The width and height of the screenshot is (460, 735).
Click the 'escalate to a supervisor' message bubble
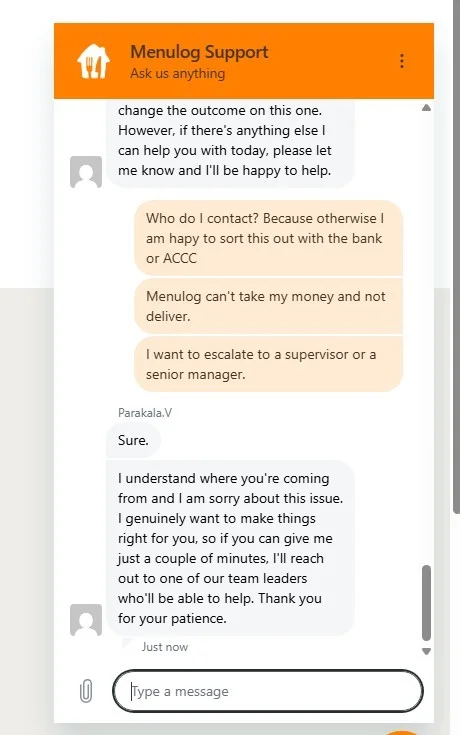[x=269, y=364]
